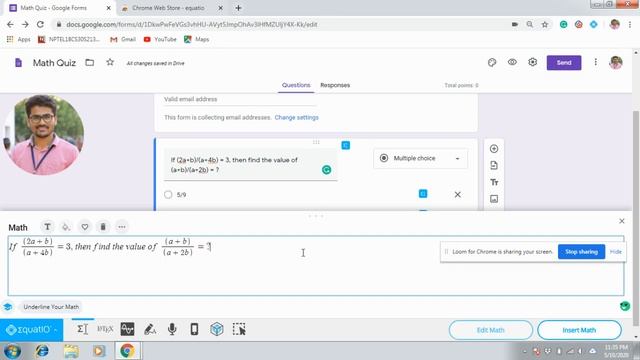Switch to the Chrome Web Store tab
The height and width of the screenshot is (360, 640).
(x=171, y=8)
